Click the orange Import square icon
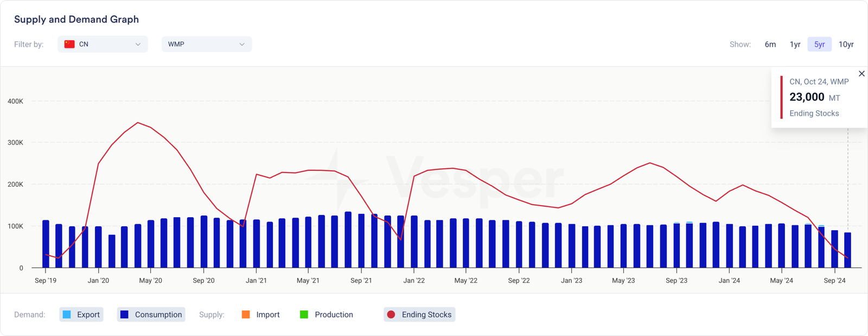Viewport: 868px width, 336px height. [246, 315]
